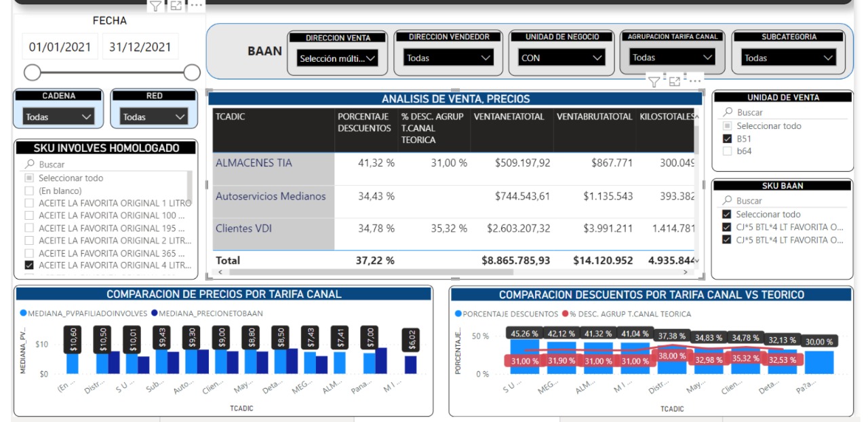Open more options ellipsis above the FECHA slicer
This screenshot has height=422, width=868.
196,5
